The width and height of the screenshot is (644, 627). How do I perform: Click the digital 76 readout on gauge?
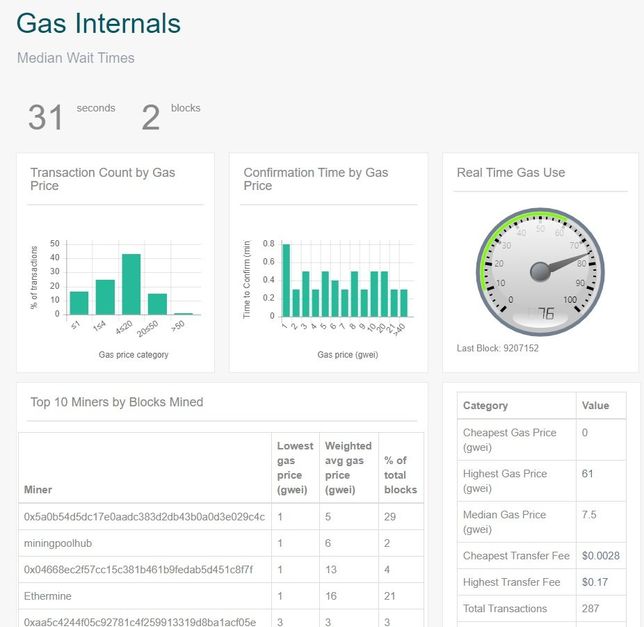[x=545, y=313]
